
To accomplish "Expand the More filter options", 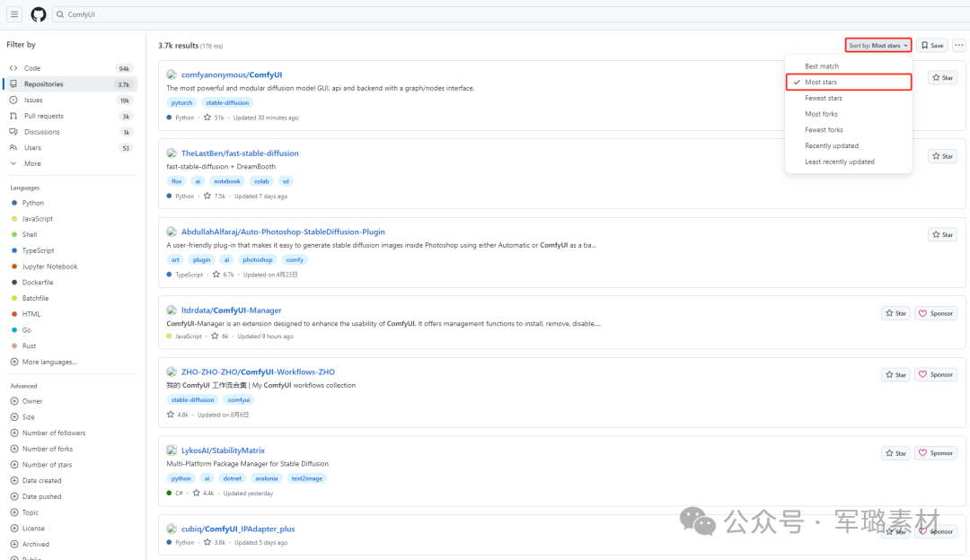I will pos(71,164).
